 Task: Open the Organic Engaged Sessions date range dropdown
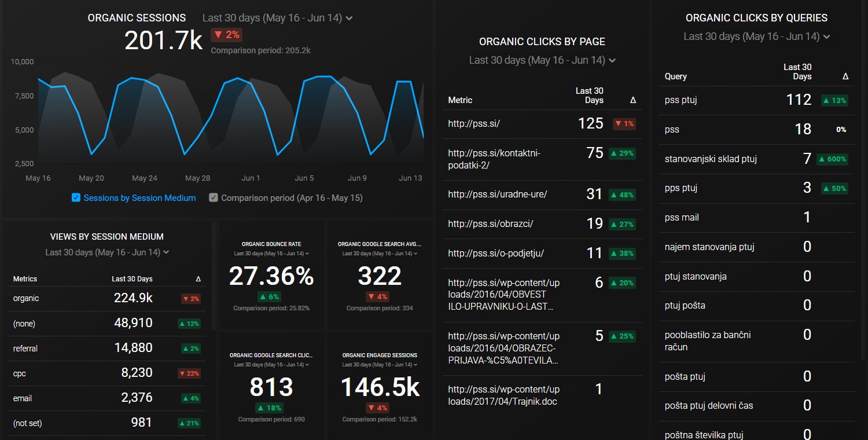[380, 365]
